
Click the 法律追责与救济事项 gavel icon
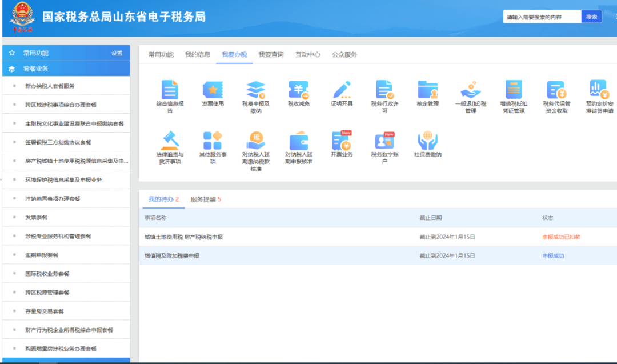click(x=170, y=141)
